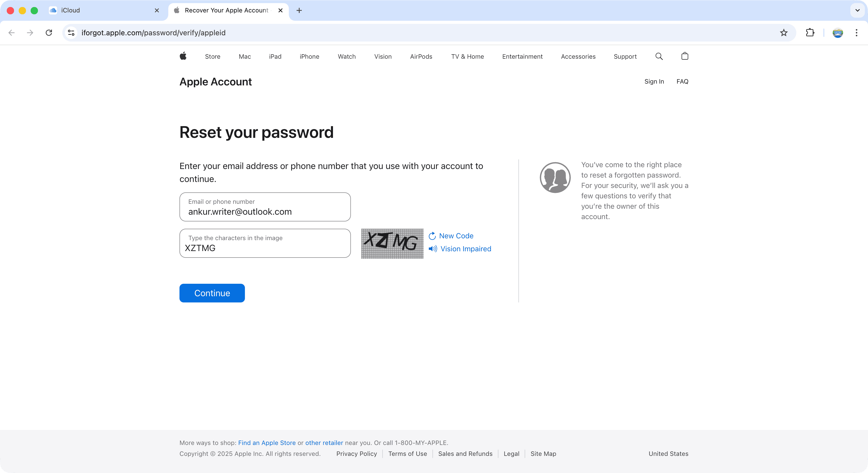868x473 pixels.
Task: Click the Email or phone number field
Action: pos(265,207)
